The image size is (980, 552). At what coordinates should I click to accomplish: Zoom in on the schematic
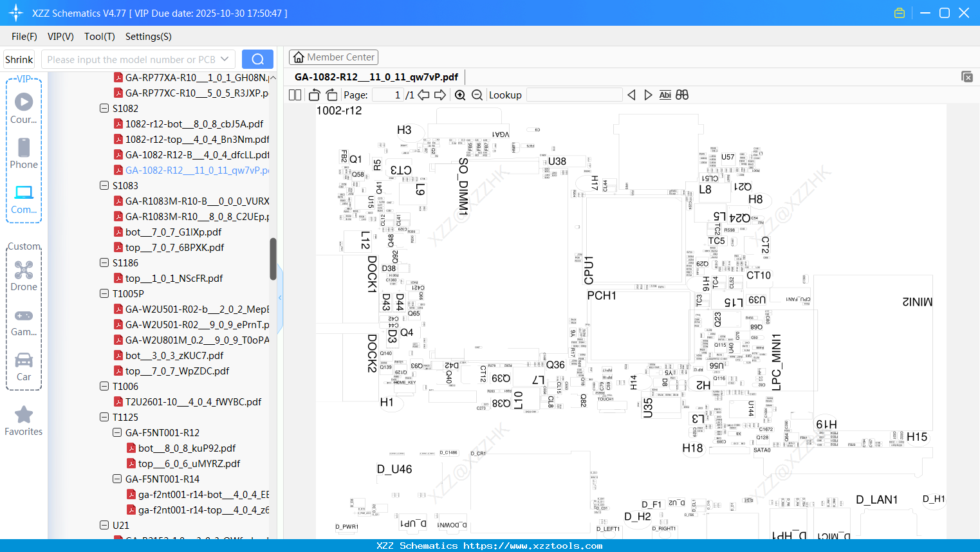click(460, 95)
